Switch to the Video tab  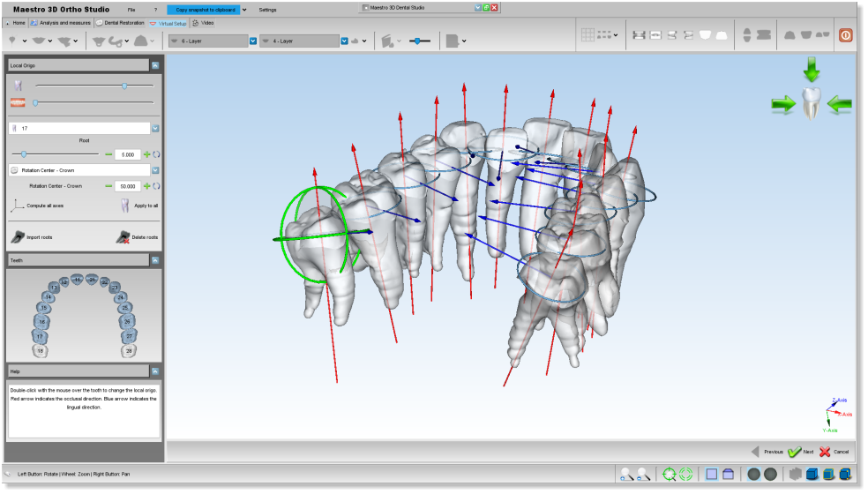pyautogui.click(x=203, y=23)
